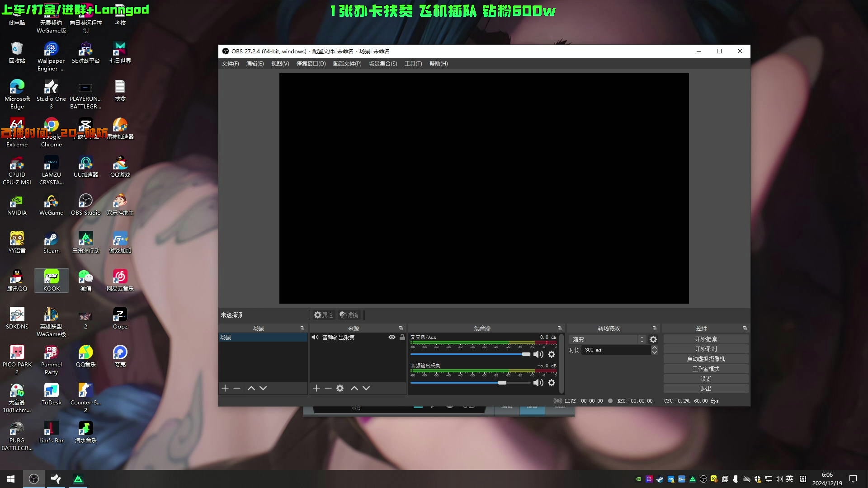Open the 场景集合(S) menu
Image resolution: width=868 pixels, height=488 pixels.
coord(383,64)
